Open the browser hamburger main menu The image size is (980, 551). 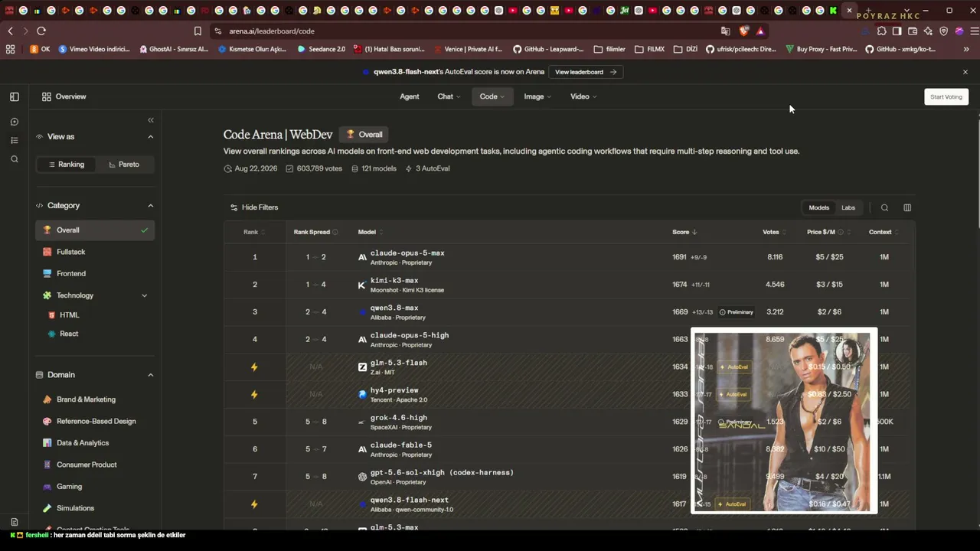click(x=974, y=31)
